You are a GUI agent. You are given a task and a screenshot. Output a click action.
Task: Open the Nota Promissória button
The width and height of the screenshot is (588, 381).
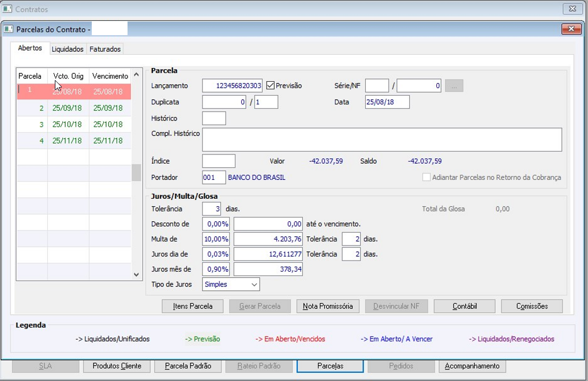[x=328, y=306]
